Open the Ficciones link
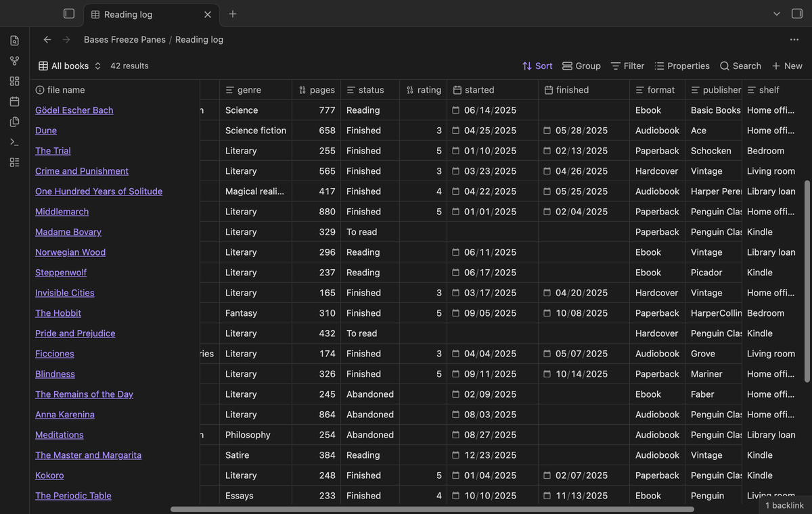 [x=55, y=354]
